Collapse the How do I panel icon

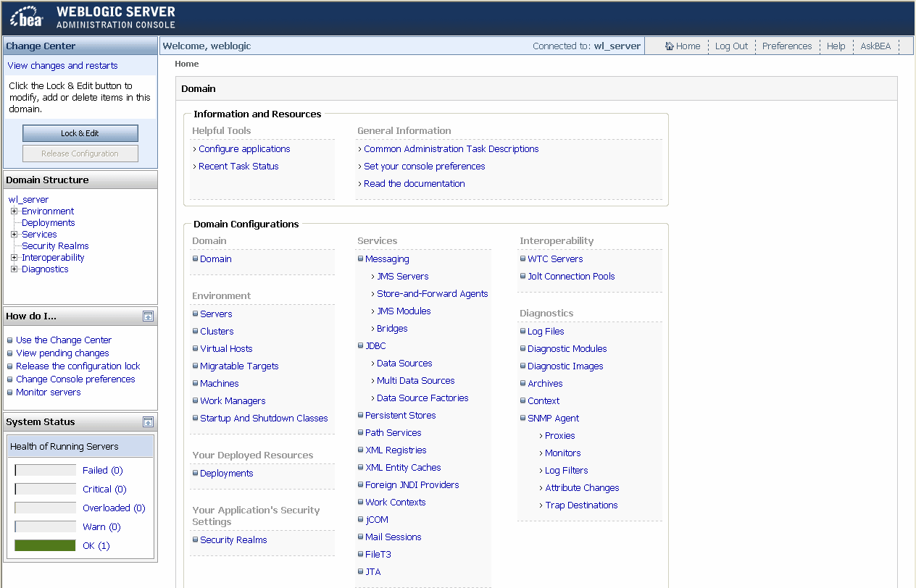(x=148, y=316)
